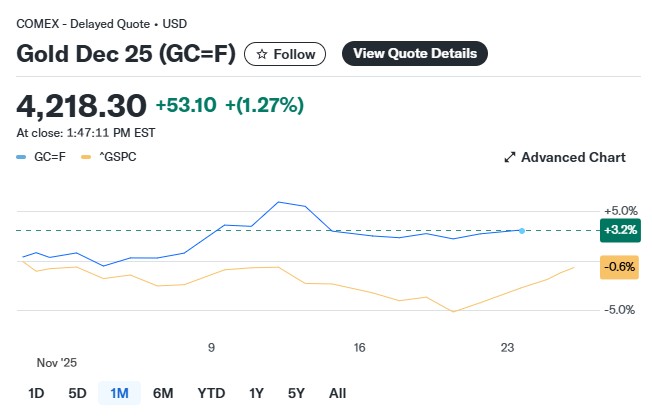Switch chart to 5Y range

296,393
